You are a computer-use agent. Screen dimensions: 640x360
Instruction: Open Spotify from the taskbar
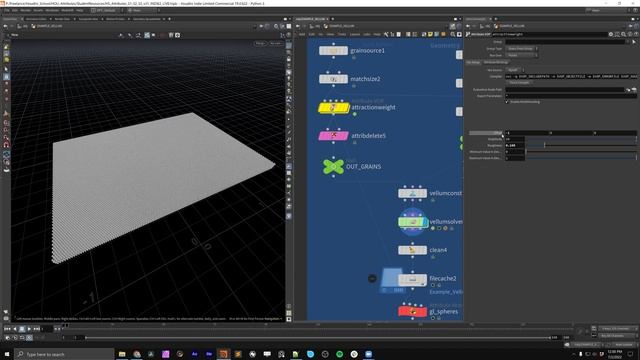(x=339, y=354)
